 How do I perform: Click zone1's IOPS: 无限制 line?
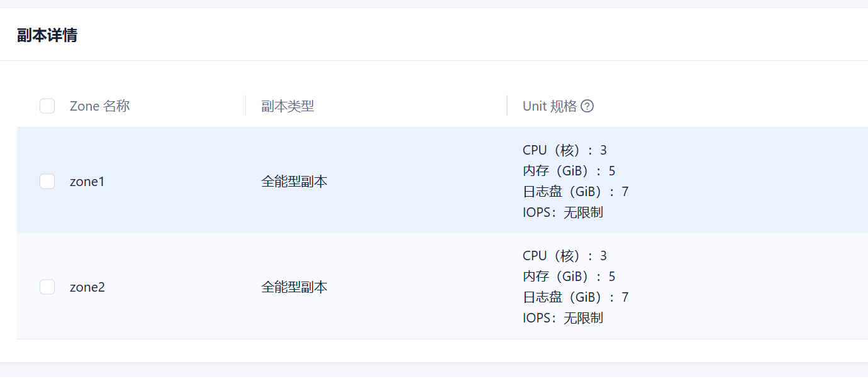[562, 212]
